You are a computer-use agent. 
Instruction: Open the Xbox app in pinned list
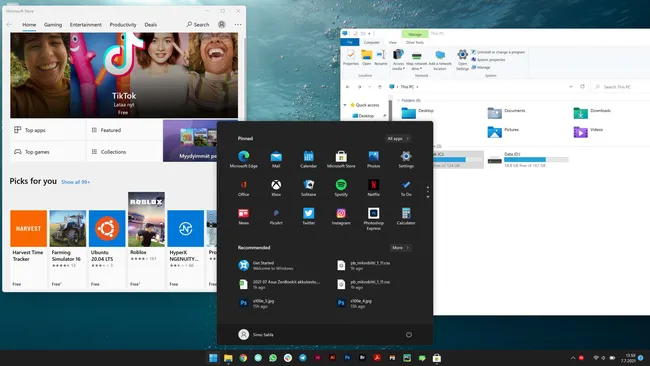276,188
